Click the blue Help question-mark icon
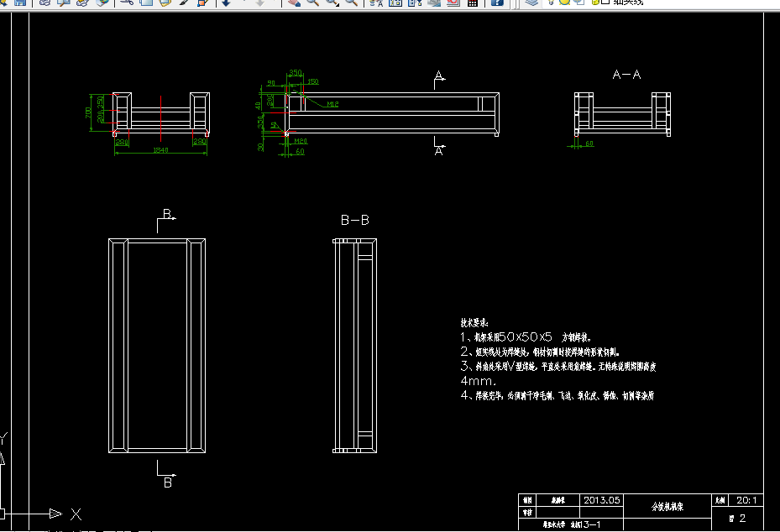780x532 pixels. (497, 3)
